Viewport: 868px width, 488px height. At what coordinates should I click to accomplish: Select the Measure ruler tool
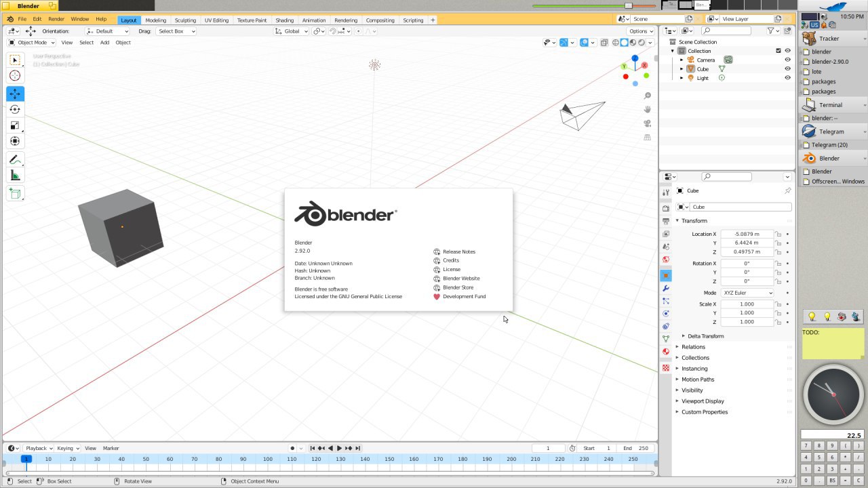(15, 176)
